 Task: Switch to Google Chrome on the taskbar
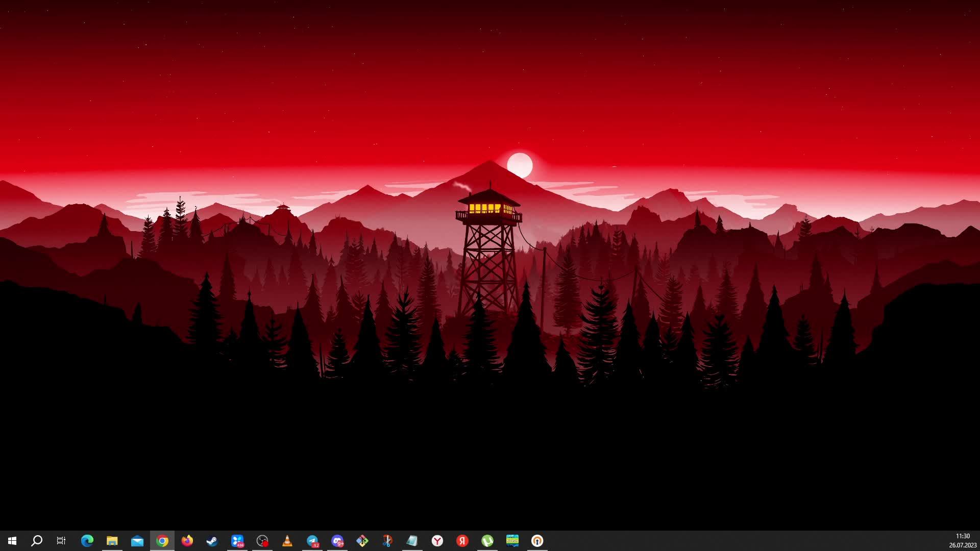coord(162,541)
